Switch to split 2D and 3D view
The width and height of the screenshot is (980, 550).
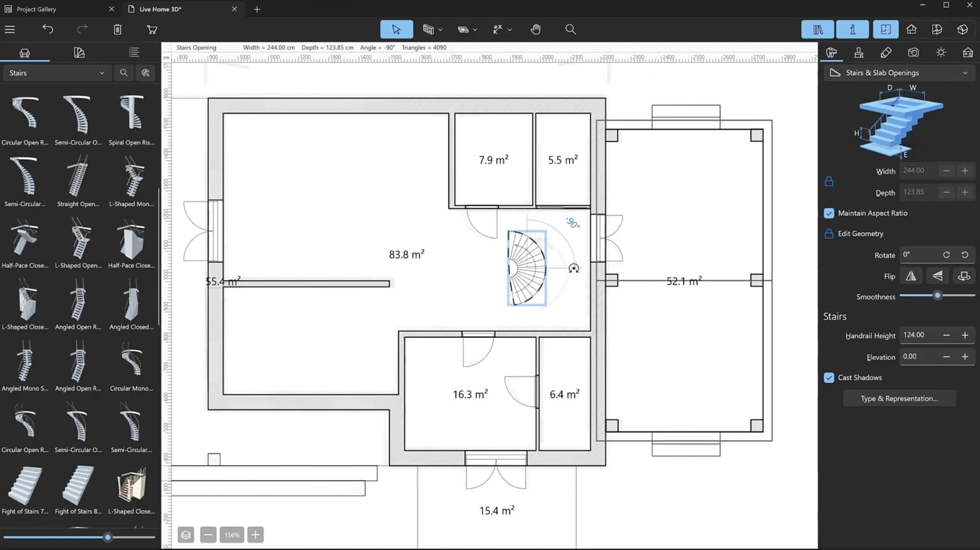click(x=937, y=29)
